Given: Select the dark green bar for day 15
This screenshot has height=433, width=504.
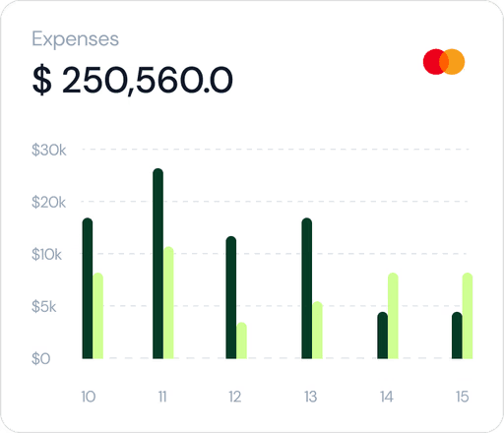Looking at the screenshot, I should coord(457,336).
